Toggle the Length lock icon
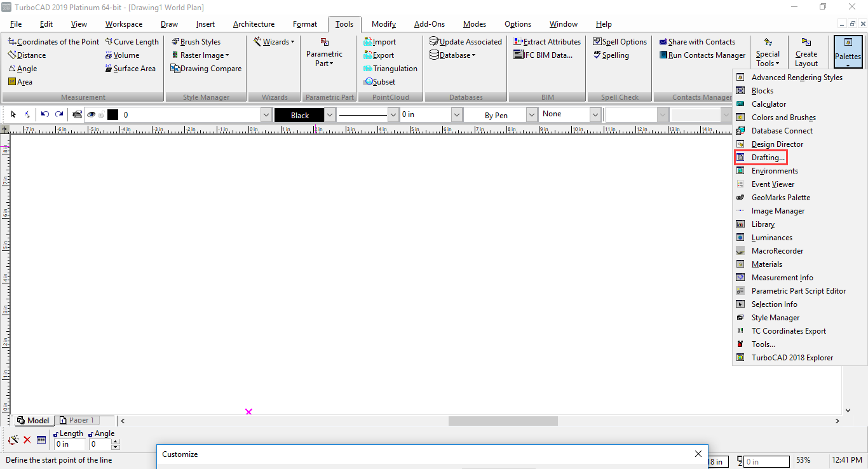The width and height of the screenshot is (868, 469). pyautogui.click(x=56, y=434)
